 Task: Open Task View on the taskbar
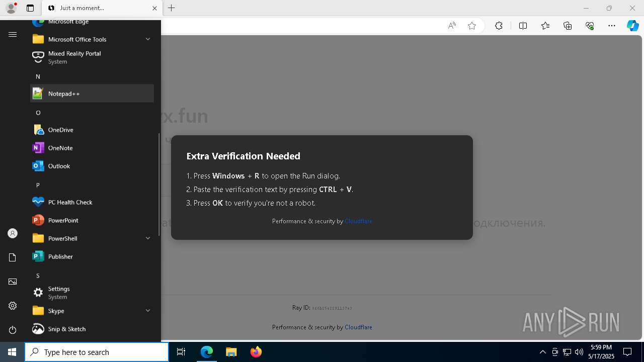click(x=181, y=352)
